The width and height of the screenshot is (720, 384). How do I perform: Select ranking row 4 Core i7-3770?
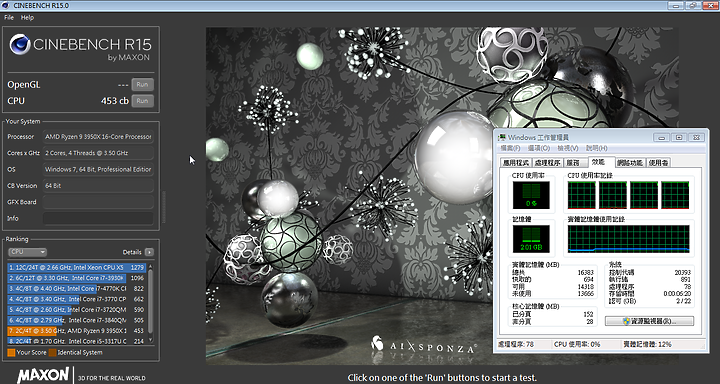point(77,299)
